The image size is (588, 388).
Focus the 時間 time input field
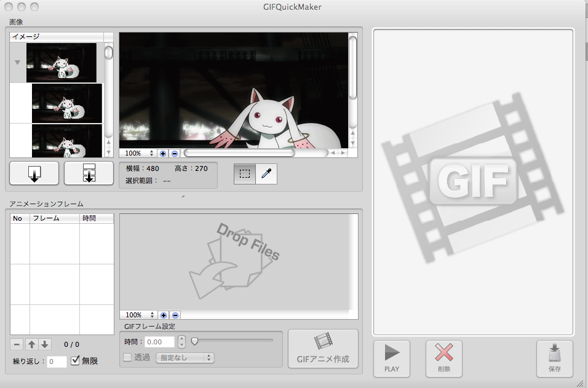tap(160, 342)
